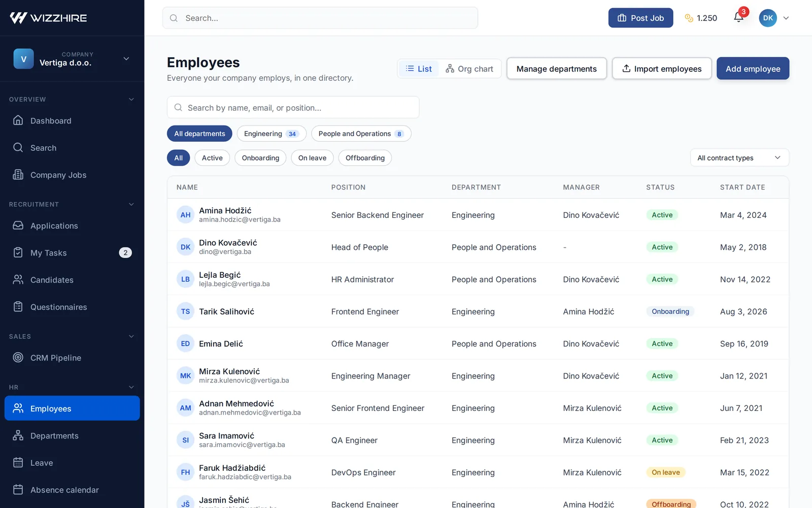The height and width of the screenshot is (508, 812).
Task: Collapse the Overview sidebar section
Action: tap(131, 99)
